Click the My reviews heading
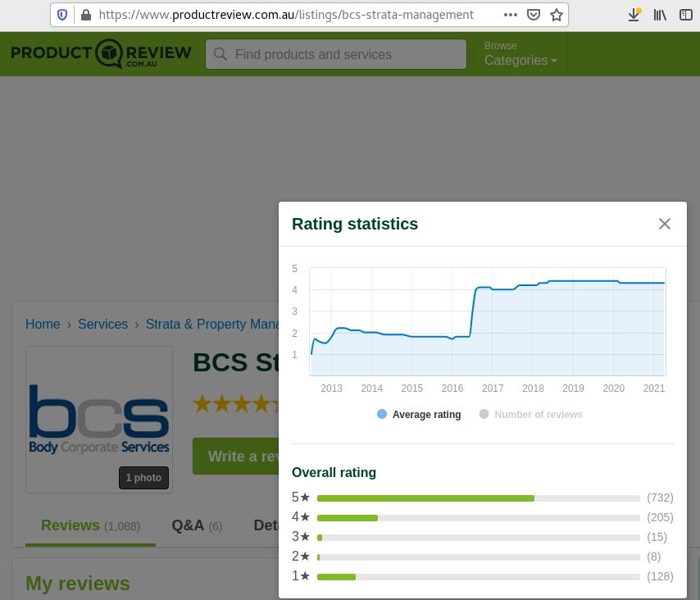The image size is (700, 600). point(78,584)
